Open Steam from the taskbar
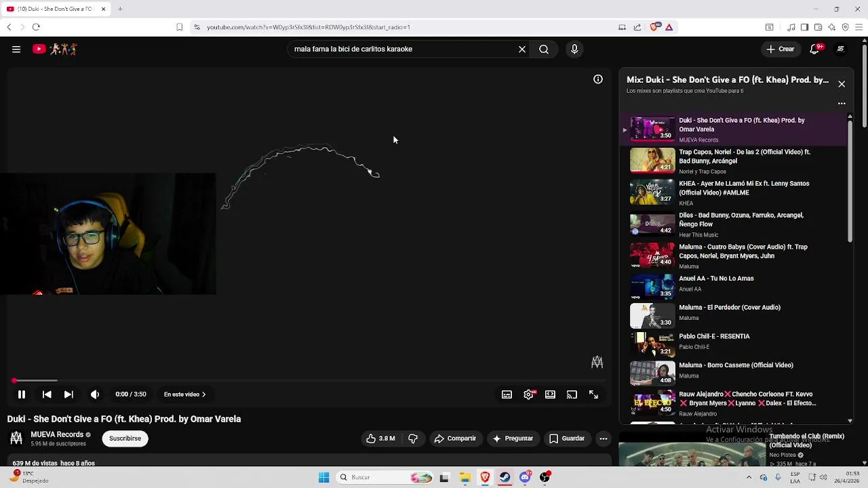This screenshot has width=868, height=488. pyautogui.click(x=505, y=477)
